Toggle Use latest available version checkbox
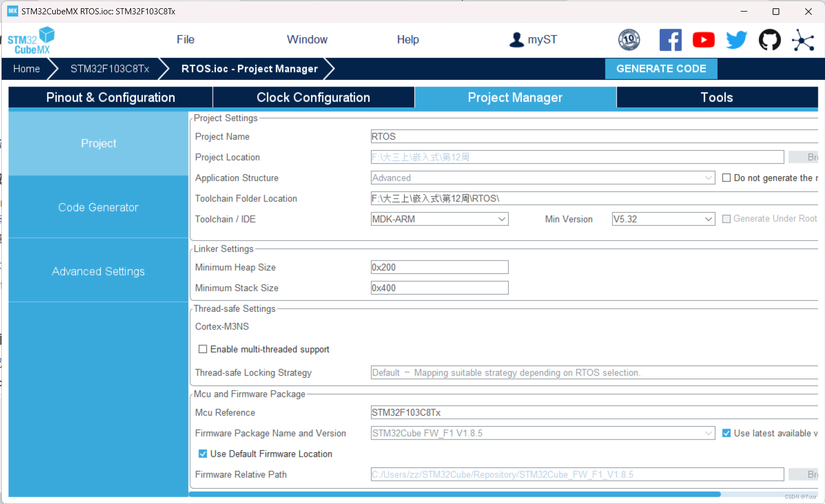This screenshot has width=825, height=504. [x=726, y=433]
